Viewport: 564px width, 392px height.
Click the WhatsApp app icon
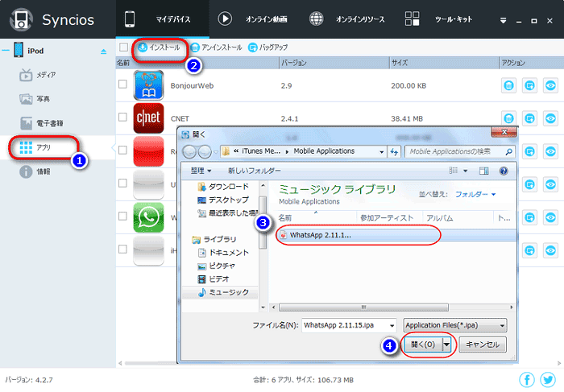[148, 217]
